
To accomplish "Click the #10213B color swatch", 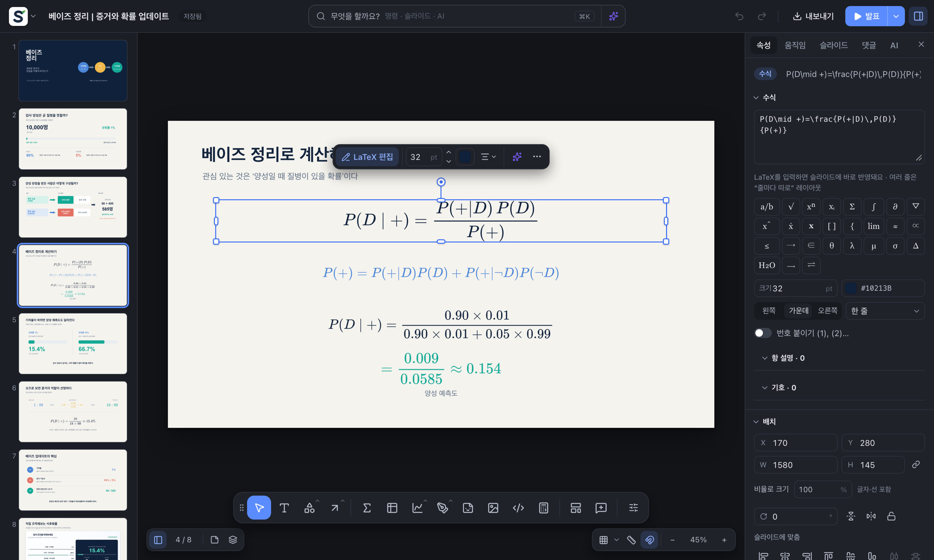I will (851, 288).
